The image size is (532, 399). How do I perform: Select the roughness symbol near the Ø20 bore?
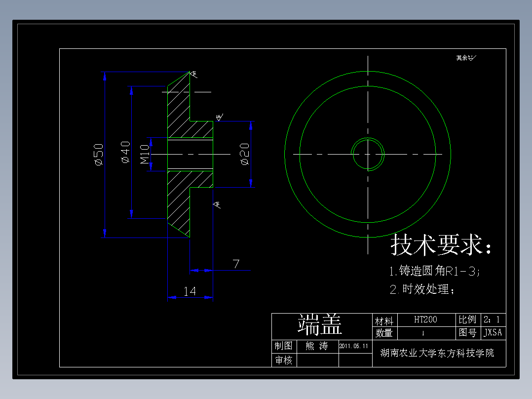click(219, 117)
